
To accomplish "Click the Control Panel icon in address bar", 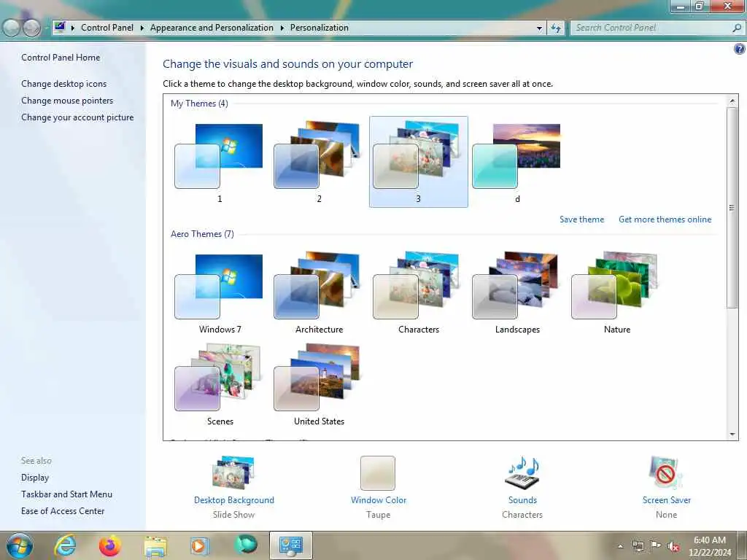I will [x=60, y=28].
